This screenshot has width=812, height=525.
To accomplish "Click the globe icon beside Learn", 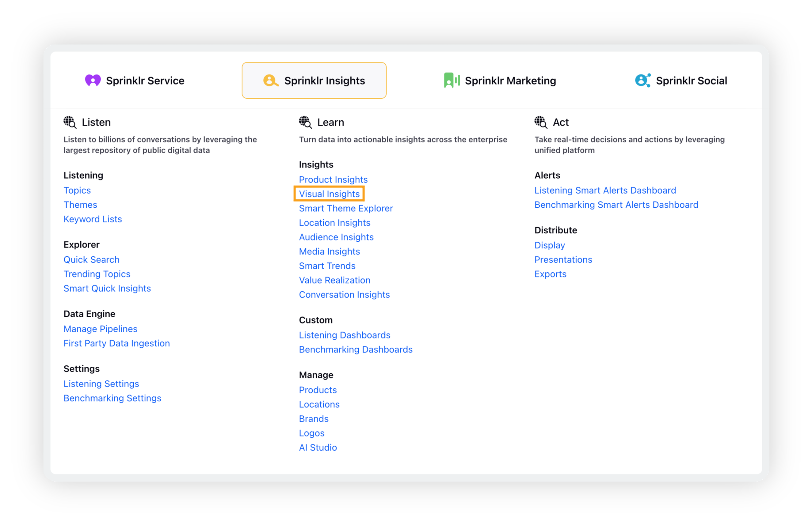I will (305, 122).
